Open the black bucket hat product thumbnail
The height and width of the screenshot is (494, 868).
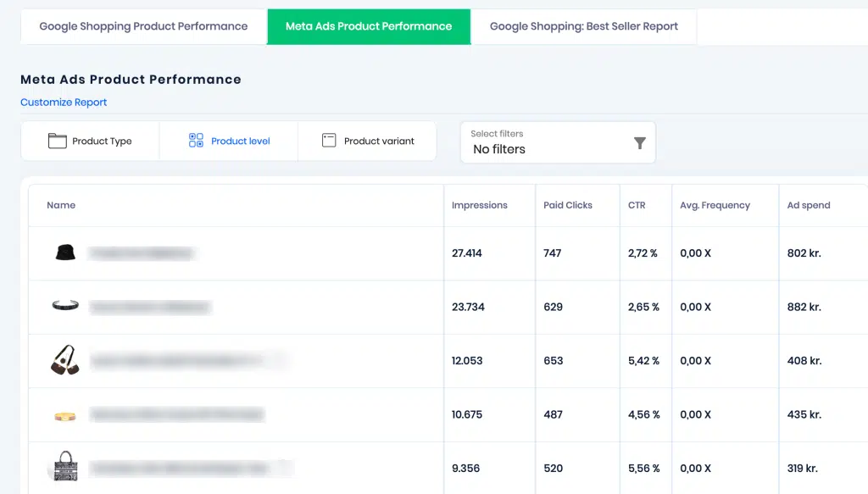tap(65, 253)
